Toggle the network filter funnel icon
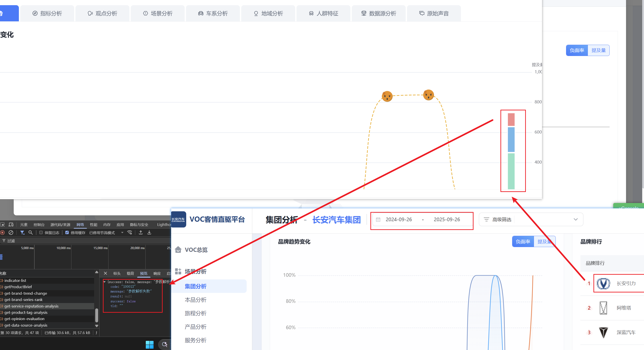This screenshot has width=644, height=350. (22, 233)
